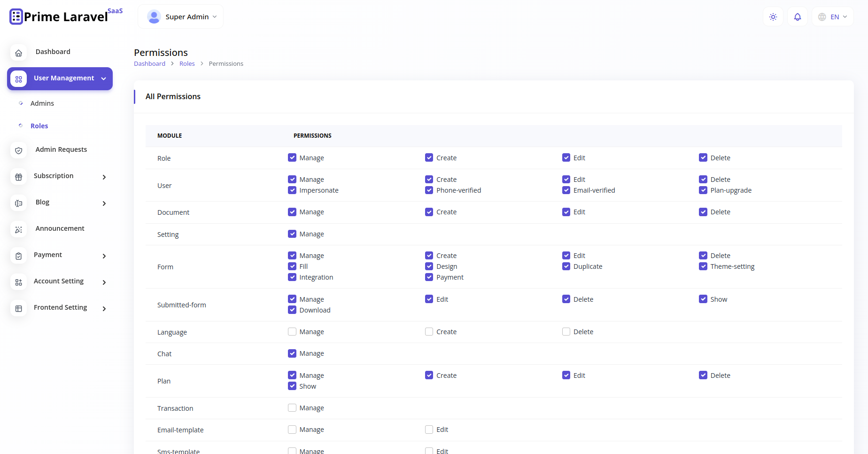
Task: Click the Dashboard home icon in sidebar
Action: point(18,53)
